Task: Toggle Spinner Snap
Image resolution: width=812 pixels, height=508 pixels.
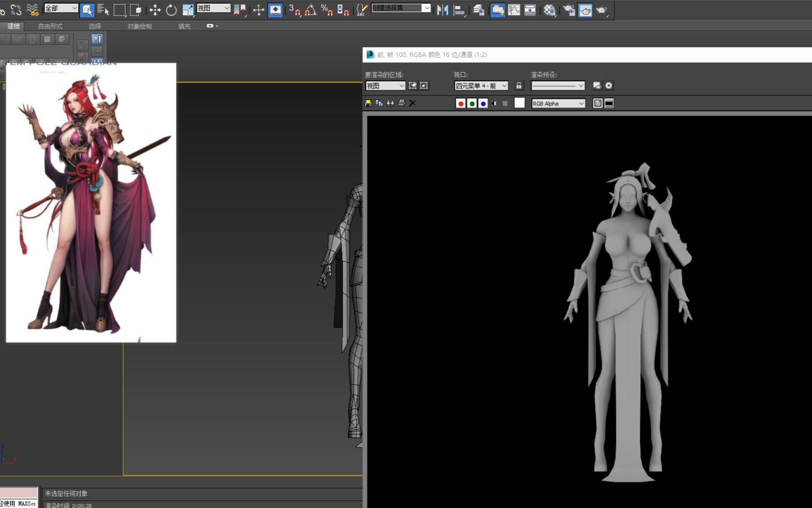Action: coord(343,10)
